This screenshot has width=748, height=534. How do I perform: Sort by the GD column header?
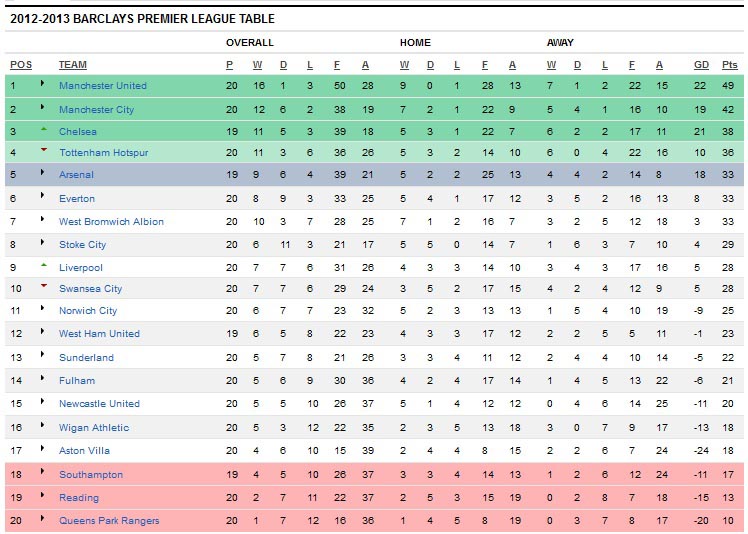tap(701, 65)
